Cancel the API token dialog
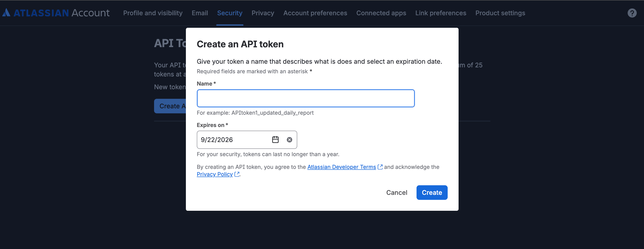 pyautogui.click(x=397, y=192)
